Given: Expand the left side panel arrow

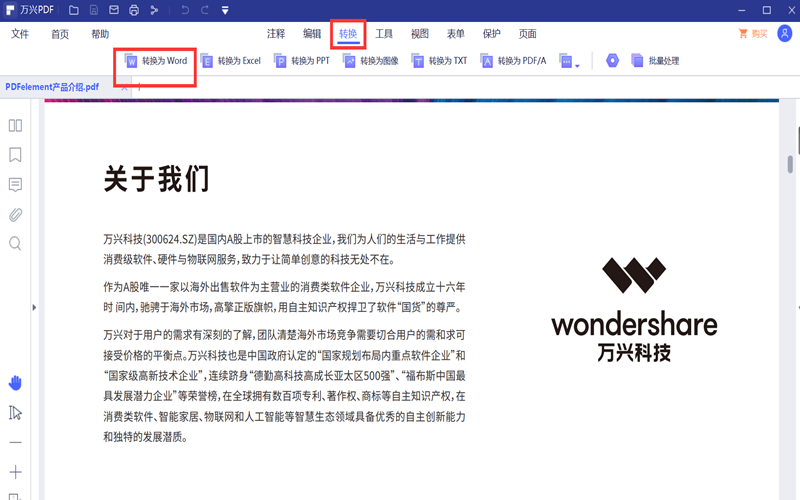Looking at the screenshot, I should (x=35, y=308).
